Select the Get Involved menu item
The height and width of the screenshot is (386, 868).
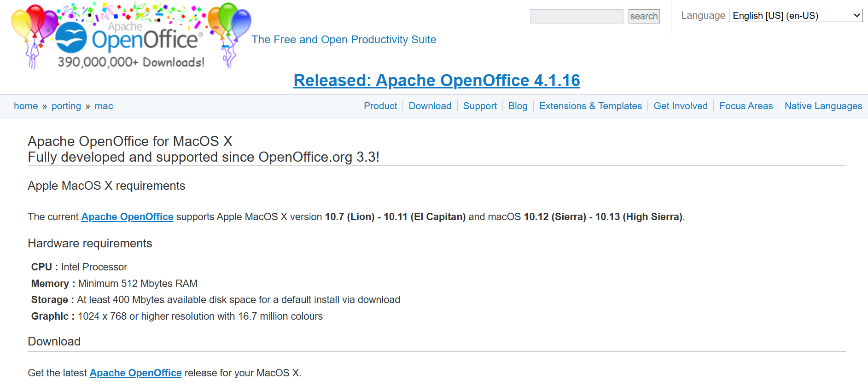[x=680, y=106]
